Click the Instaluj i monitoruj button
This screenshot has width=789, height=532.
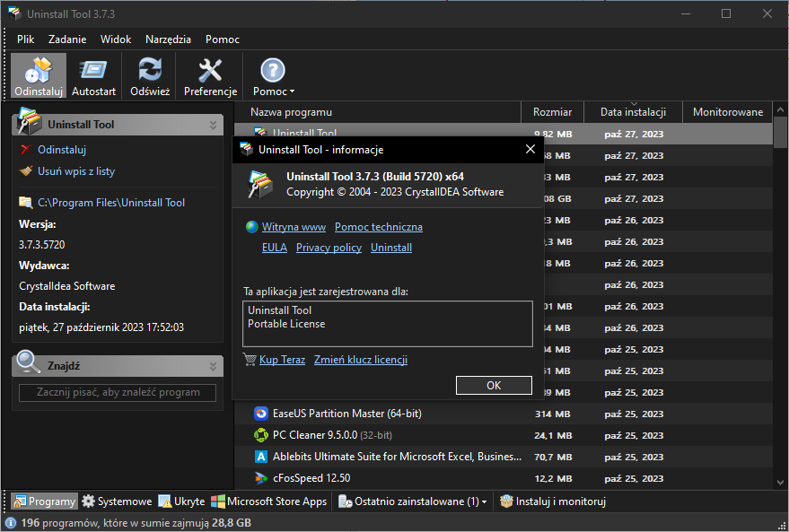click(x=553, y=501)
